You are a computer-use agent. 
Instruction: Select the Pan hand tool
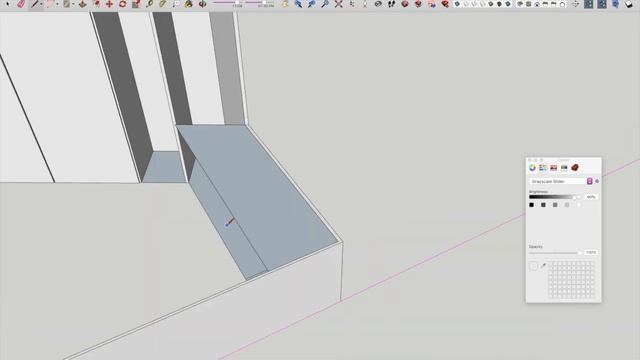(285, 4)
